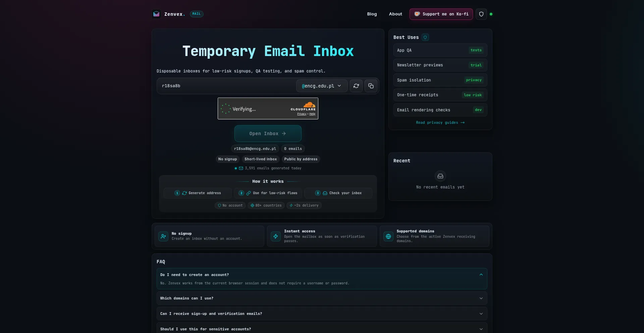This screenshot has height=333, width=644.
Task: Select the Newsletter previews row
Action: point(440,65)
